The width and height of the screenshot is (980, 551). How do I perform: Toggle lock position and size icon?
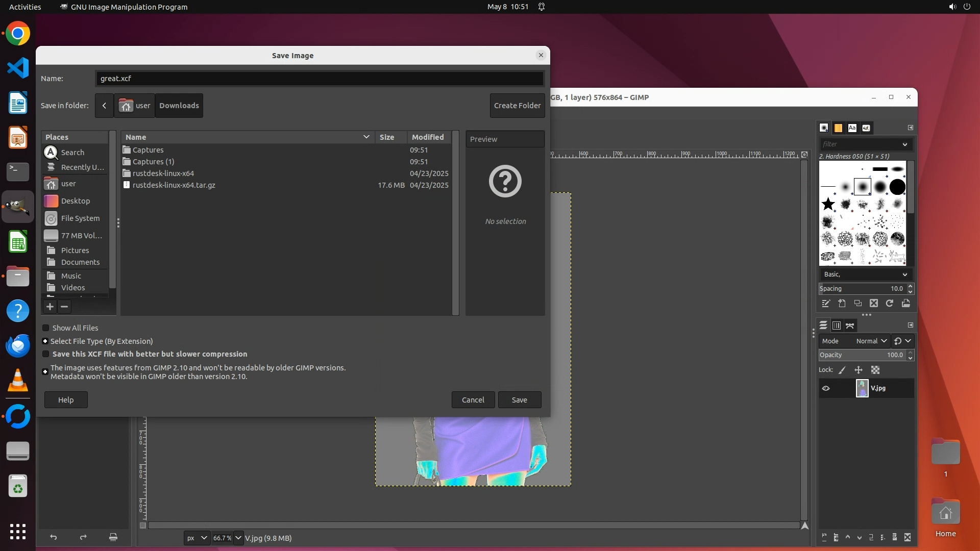point(859,370)
